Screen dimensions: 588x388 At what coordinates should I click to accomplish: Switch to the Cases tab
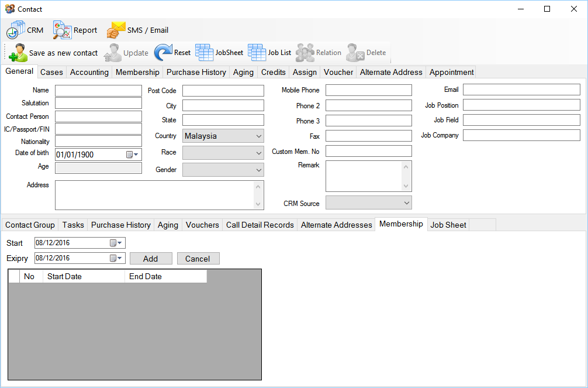(51, 72)
